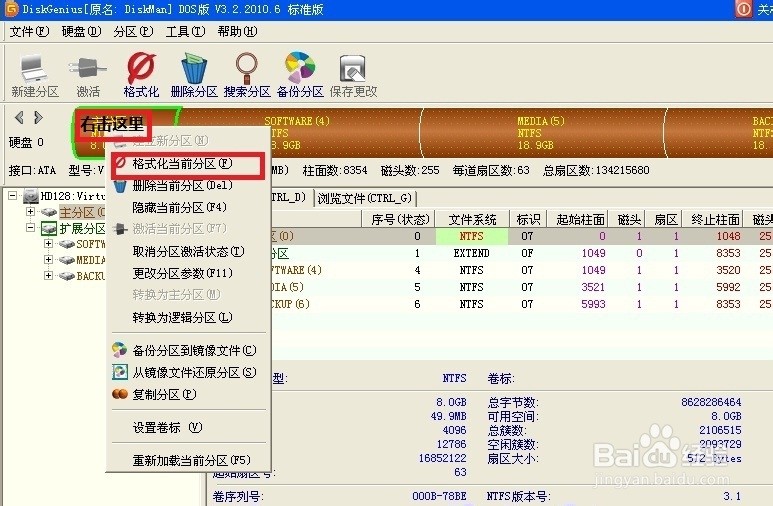This screenshot has width=773, height=506.
Task: Click the BACKUP drive icon in tree
Action: click(67, 276)
